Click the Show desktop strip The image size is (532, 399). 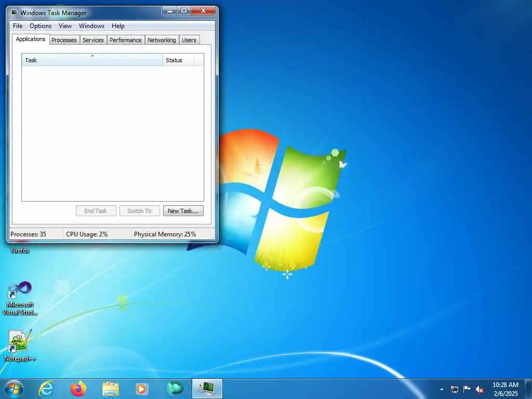[x=528, y=389]
